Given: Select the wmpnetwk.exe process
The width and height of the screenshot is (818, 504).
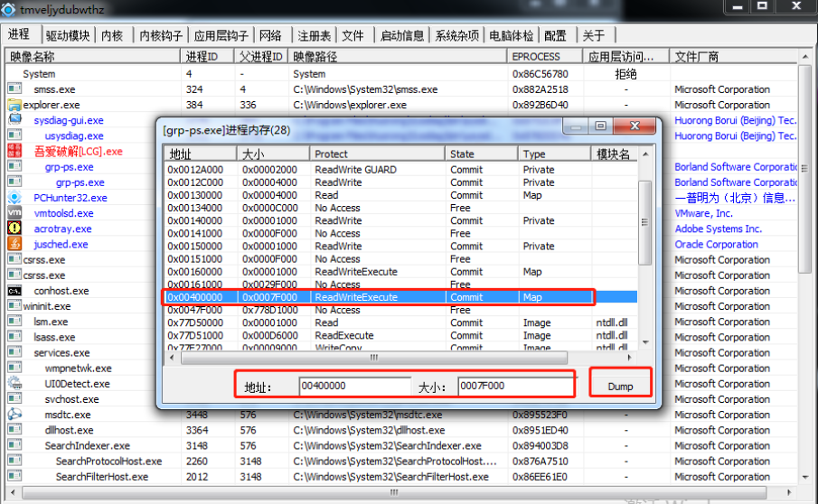Looking at the screenshot, I should coord(79,368).
